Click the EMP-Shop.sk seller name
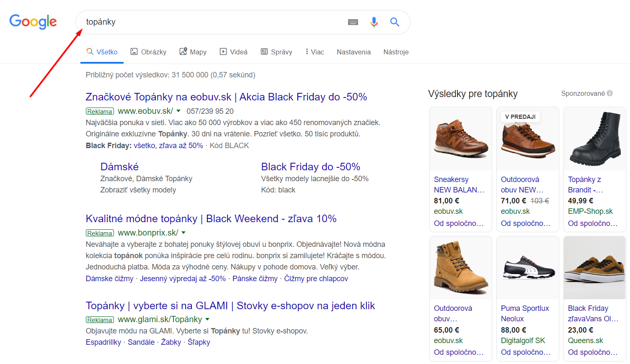630x364 pixels. click(590, 211)
